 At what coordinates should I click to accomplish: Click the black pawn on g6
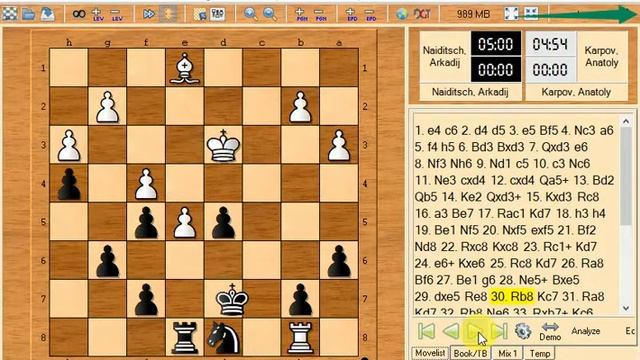(107, 261)
